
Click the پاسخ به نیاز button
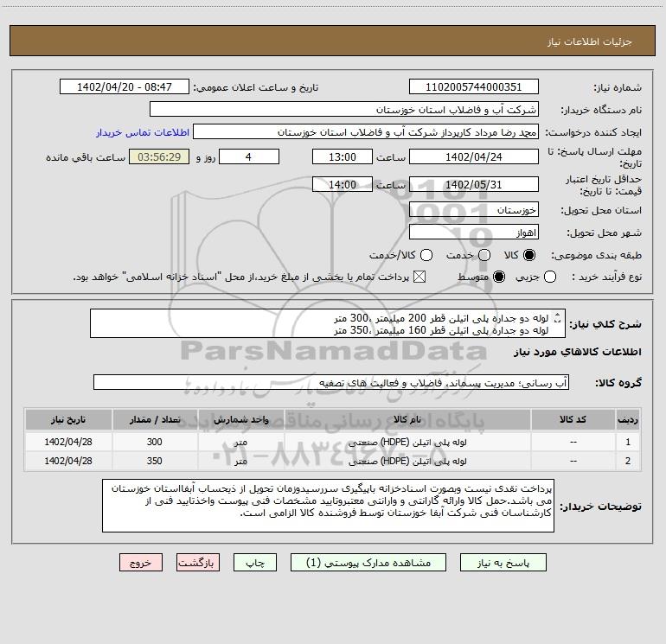(x=503, y=563)
